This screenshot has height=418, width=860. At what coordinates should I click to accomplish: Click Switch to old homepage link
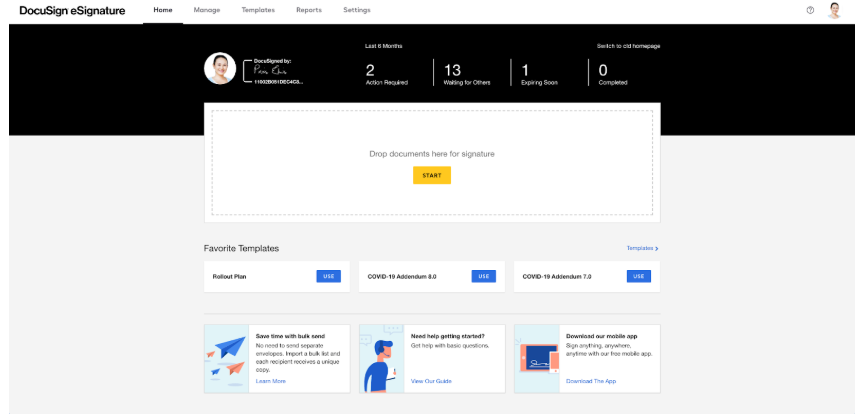click(628, 46)
